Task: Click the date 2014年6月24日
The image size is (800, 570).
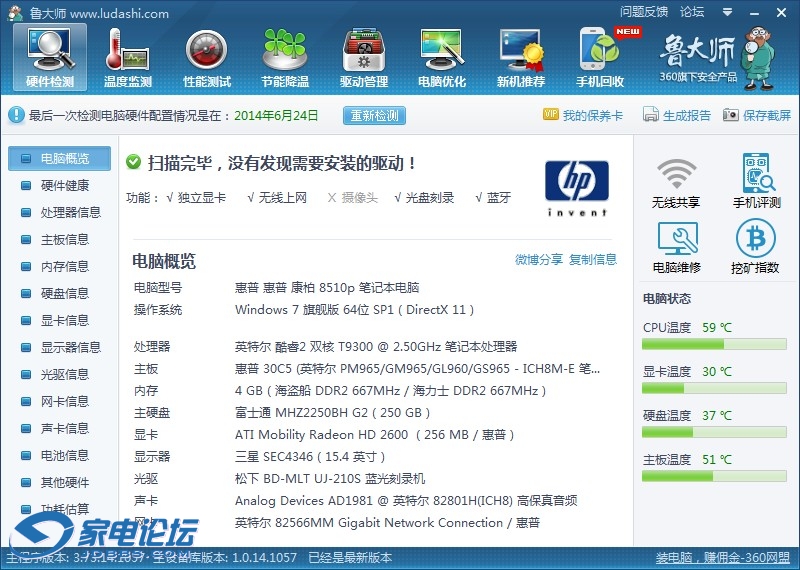Action: click(276, 115)
